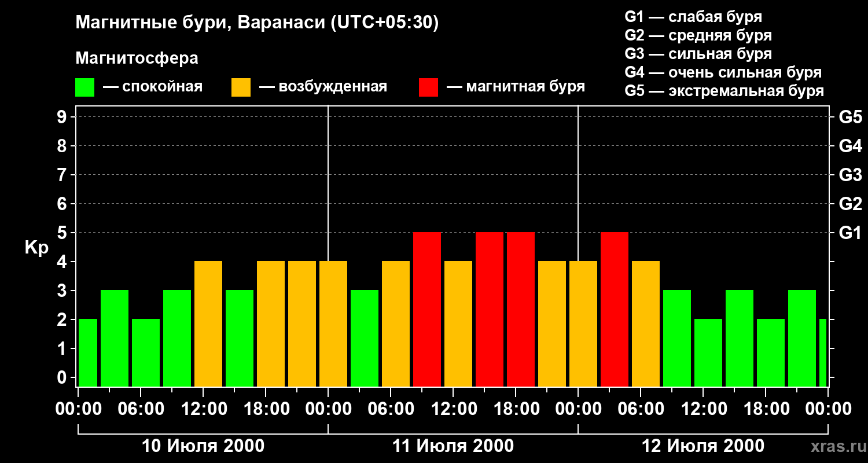Image resolution: width=868 pixels, height=463 pixels.
Task: Click 'G2 — средняя буря' legend line
Action: tap(698, 35)
